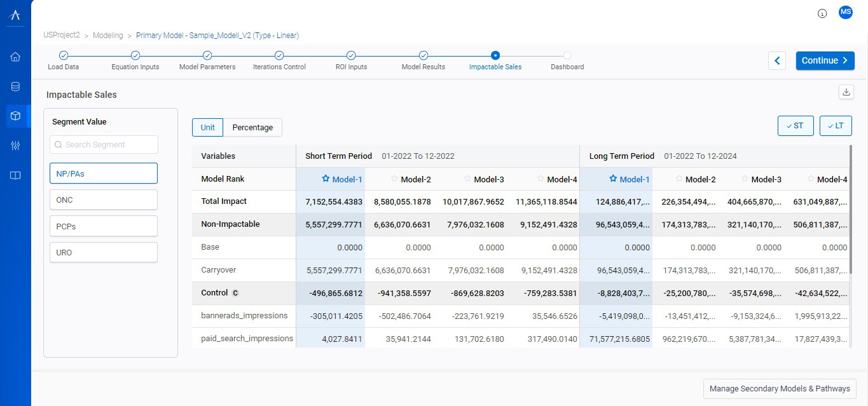Toggle the LT period button
This screenshot has width=868, height=406.
point(836,126)
